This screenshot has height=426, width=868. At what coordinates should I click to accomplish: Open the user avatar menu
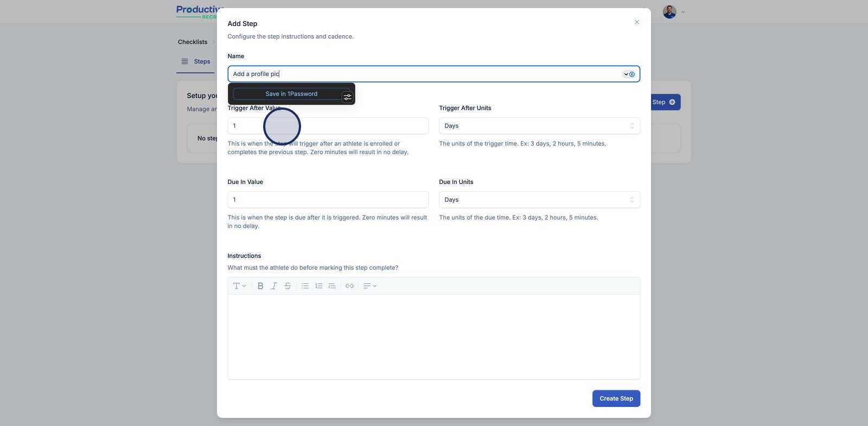(x=673, y=12)
